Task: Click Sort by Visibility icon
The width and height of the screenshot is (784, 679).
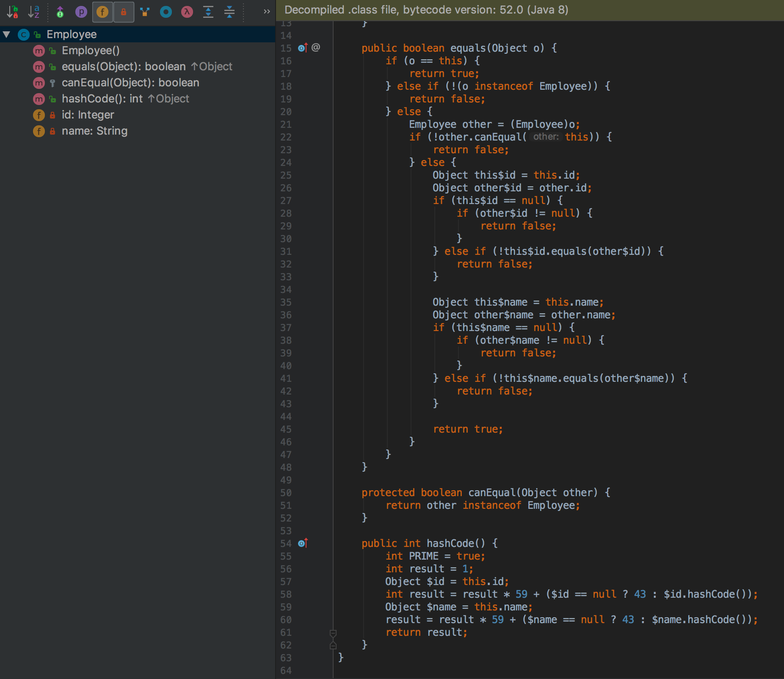Action: click(x=13, y=12)
